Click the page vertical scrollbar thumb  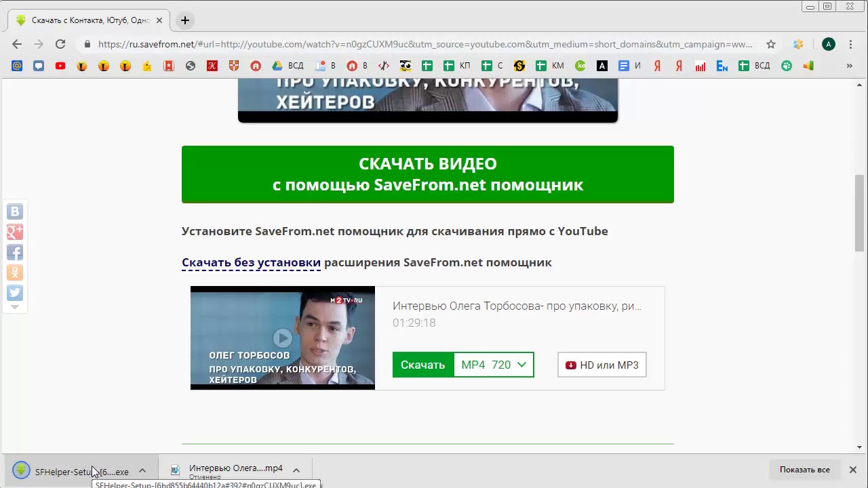(x=859, y=213)
